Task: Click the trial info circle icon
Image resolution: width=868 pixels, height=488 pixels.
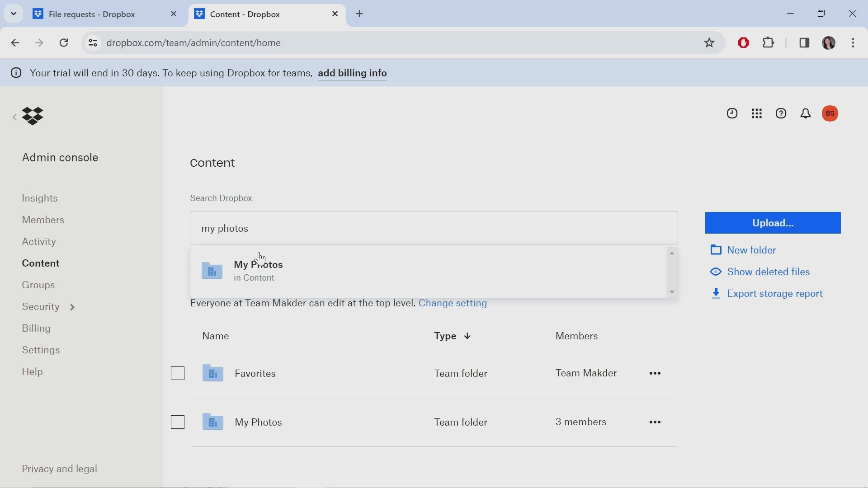Action: (x=16, y=73)
